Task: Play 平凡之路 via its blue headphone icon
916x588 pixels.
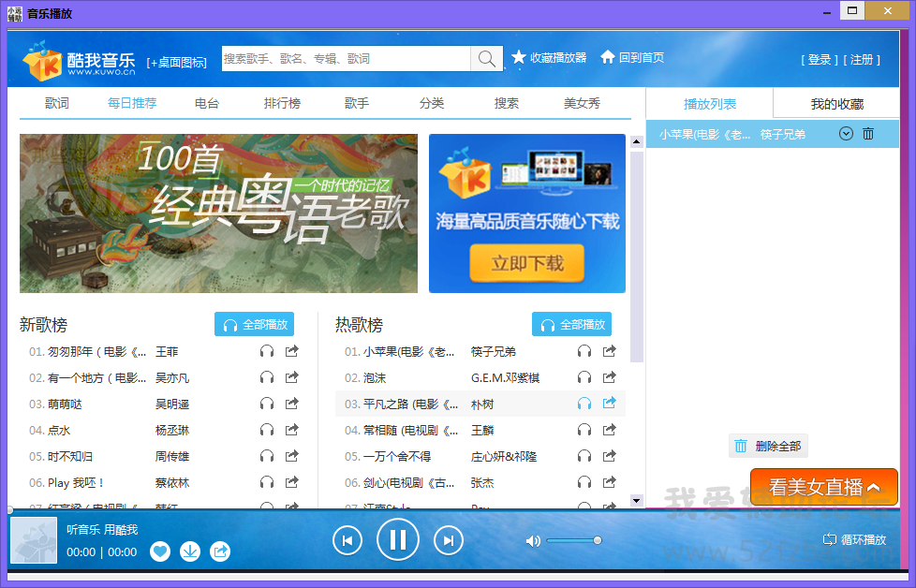Action: (x=584, y=404)
